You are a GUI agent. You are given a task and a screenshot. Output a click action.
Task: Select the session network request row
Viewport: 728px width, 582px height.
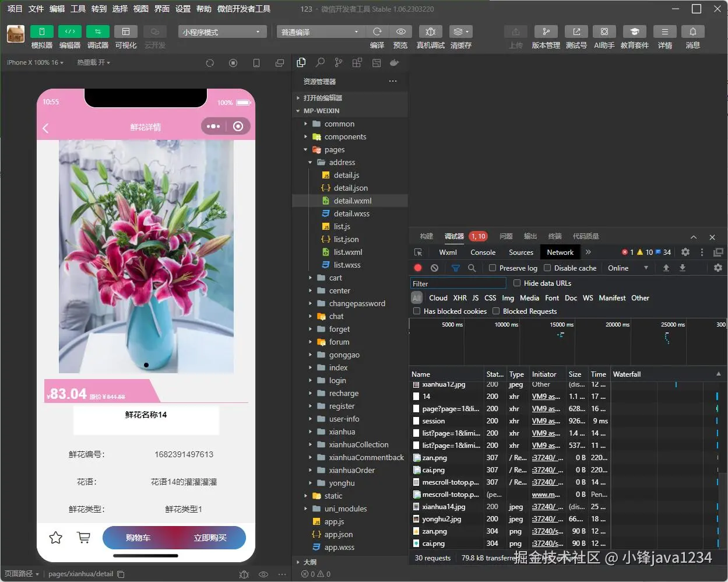(434, 420)
